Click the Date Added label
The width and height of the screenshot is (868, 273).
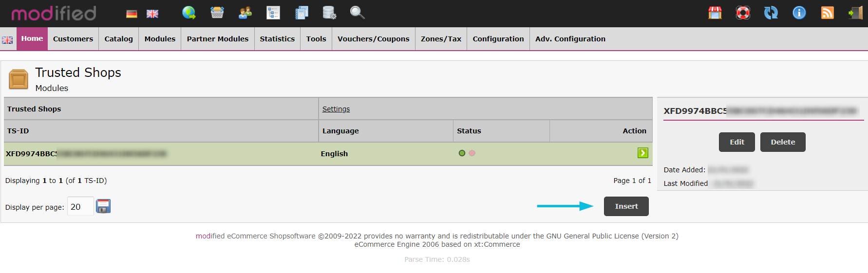click(x=684, y=170)
